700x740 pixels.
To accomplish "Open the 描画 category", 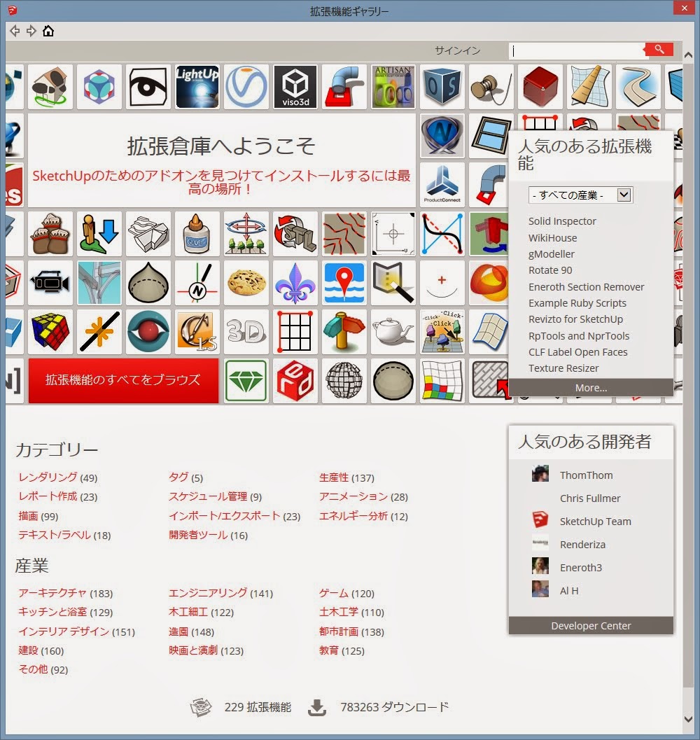I will [28, 516].
